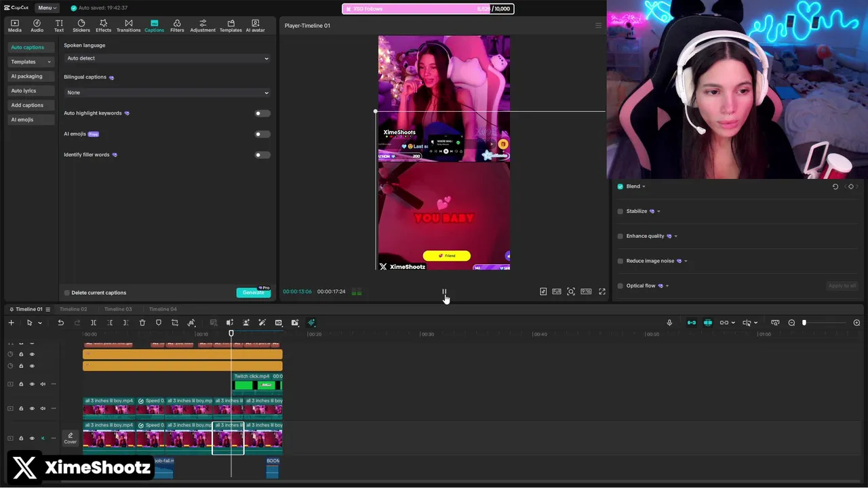The image size is (868, 488).
Task: Click the XSG Follows progress bar
Action: coord(428,9)
